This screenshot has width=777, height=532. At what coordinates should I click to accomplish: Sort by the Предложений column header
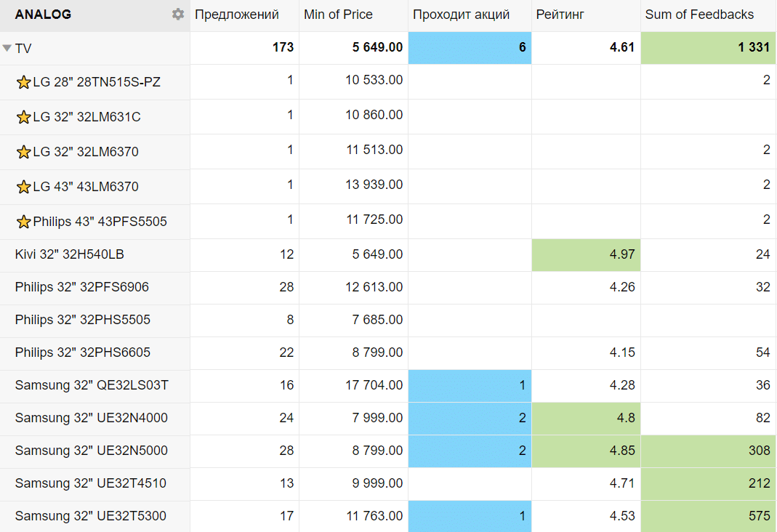[x=237, y=15]
